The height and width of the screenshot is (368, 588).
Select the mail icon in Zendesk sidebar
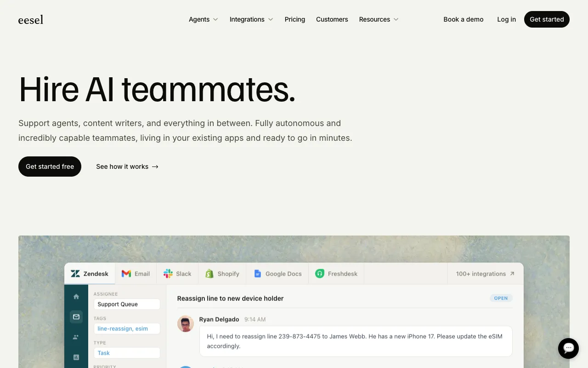click(x=76, y=316)
